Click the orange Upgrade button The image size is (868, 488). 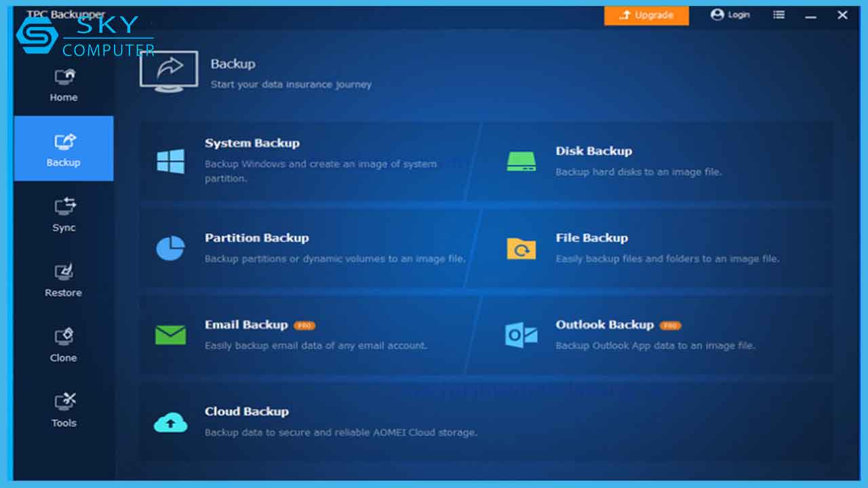[x=646, y=15]
